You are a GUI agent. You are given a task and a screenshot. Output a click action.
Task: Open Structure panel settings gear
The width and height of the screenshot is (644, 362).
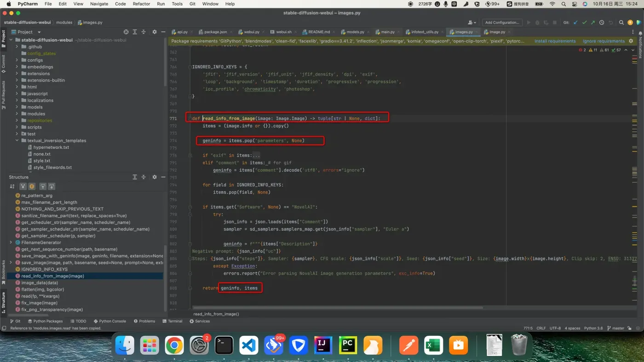155,177
